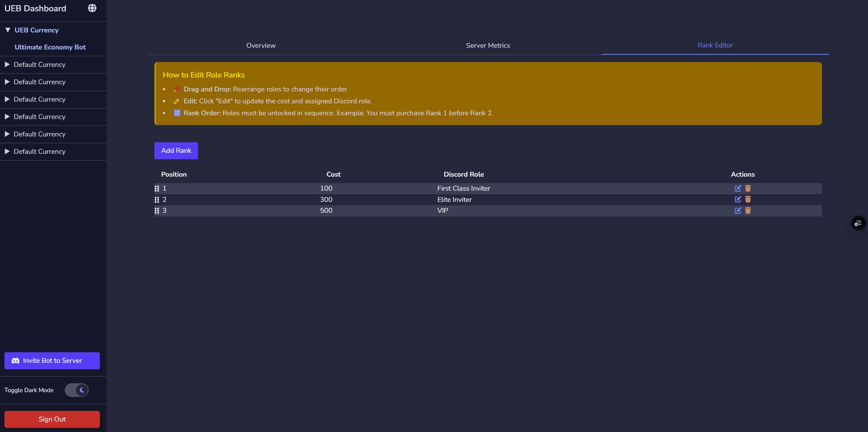The width and height of the screenshot is (868, 432).
Task: Click the globe language icon
Action: click(x=92, y=8)
